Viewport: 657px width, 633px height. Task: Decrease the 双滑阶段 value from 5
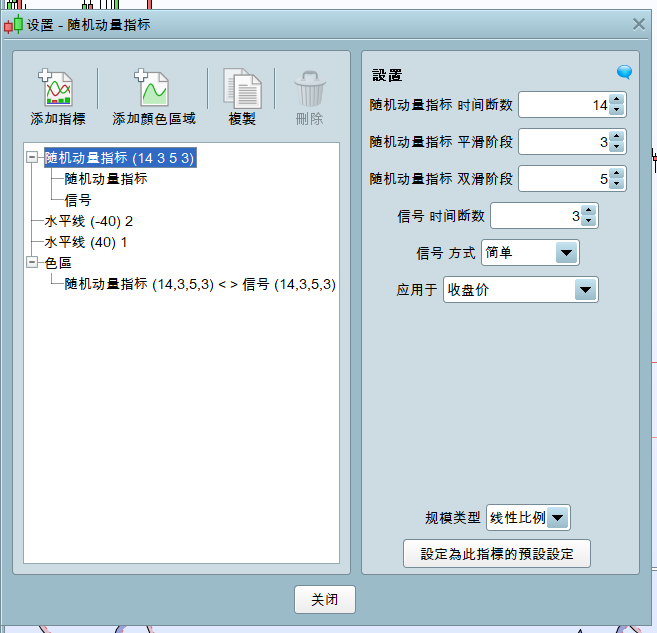(617, 184)
